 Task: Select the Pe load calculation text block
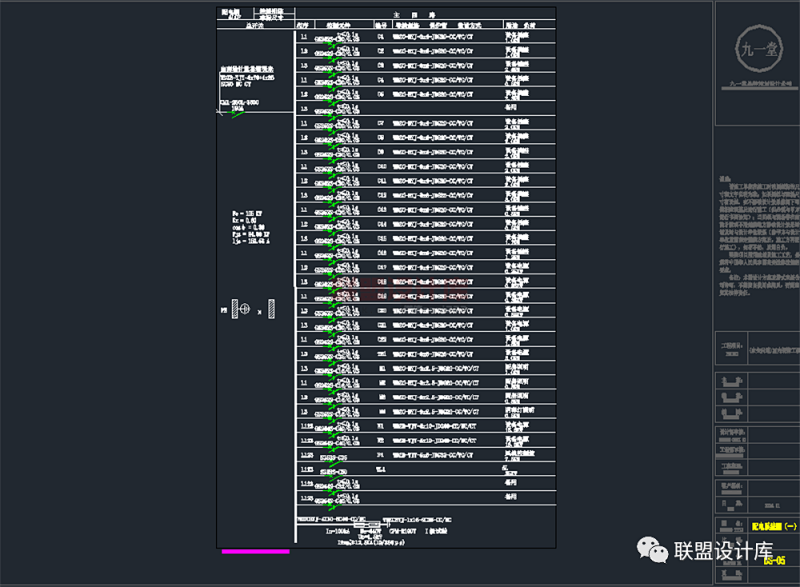point(236,228)
